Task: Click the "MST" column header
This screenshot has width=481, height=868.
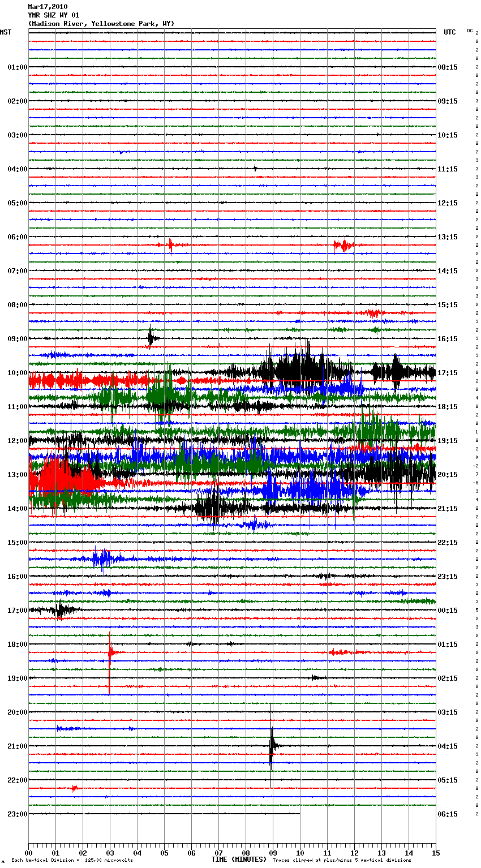Action: point(6,32)
